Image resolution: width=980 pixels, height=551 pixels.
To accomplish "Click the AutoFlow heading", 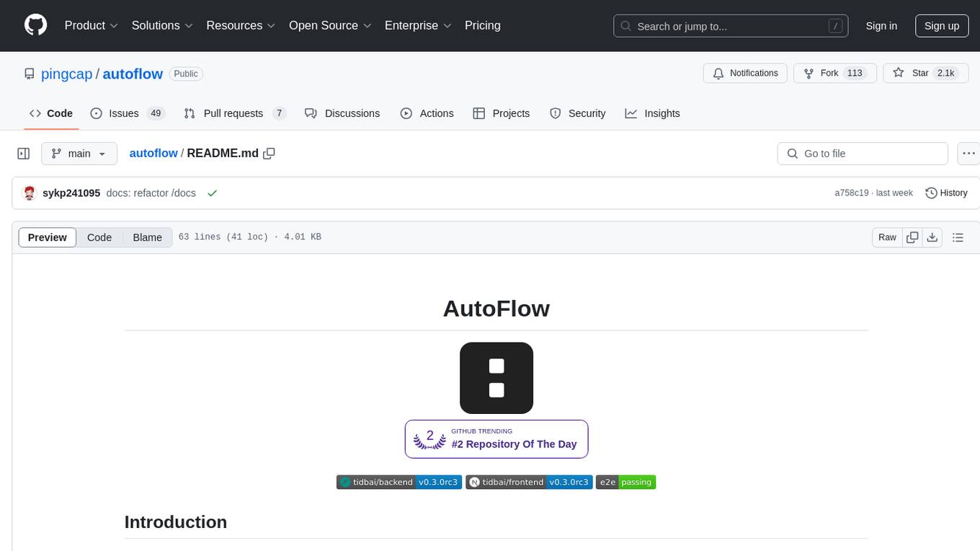I will pyautogui.click(x=496, y=309).
